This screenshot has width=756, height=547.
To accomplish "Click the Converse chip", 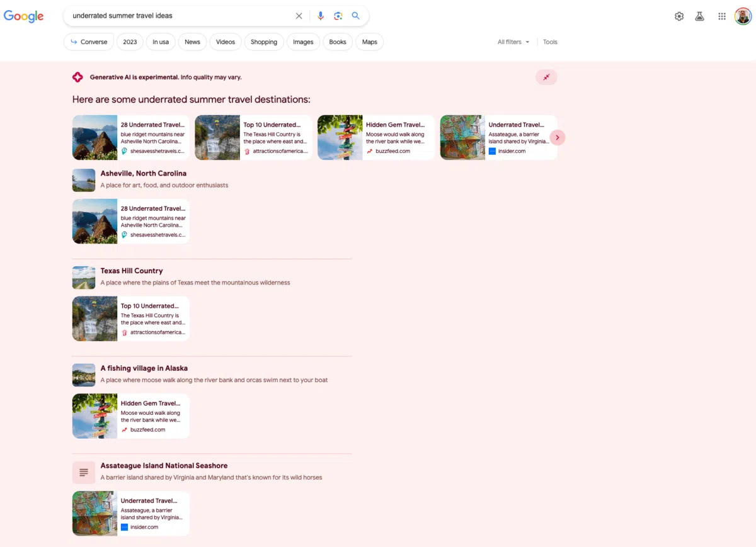I will tap(89, 42).
